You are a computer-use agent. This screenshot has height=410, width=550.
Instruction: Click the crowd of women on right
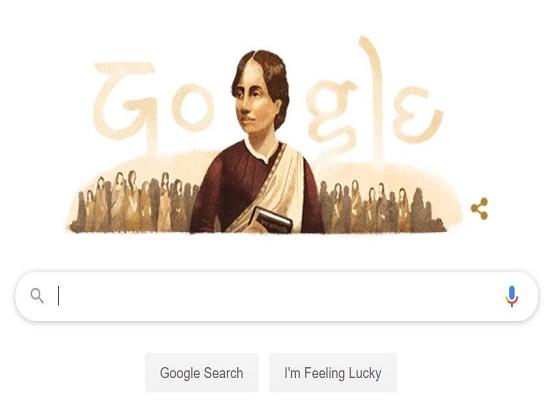coord(381,205)
